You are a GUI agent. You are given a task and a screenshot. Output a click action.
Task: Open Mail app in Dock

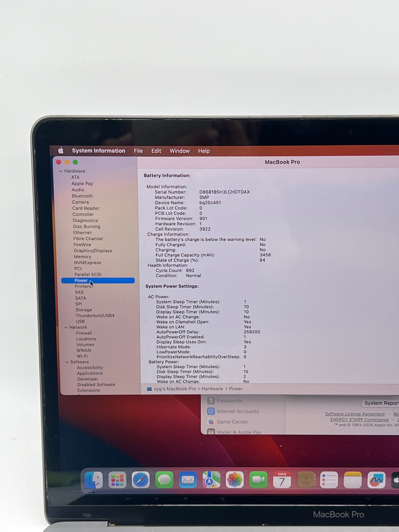188,480
